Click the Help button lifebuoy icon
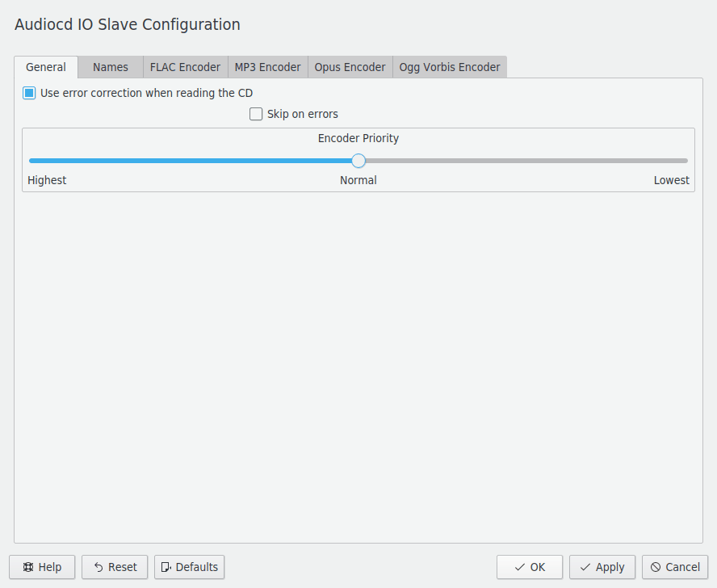Image resolution: width=717 pixels, height=588 pixels. (x=28, y=567)
